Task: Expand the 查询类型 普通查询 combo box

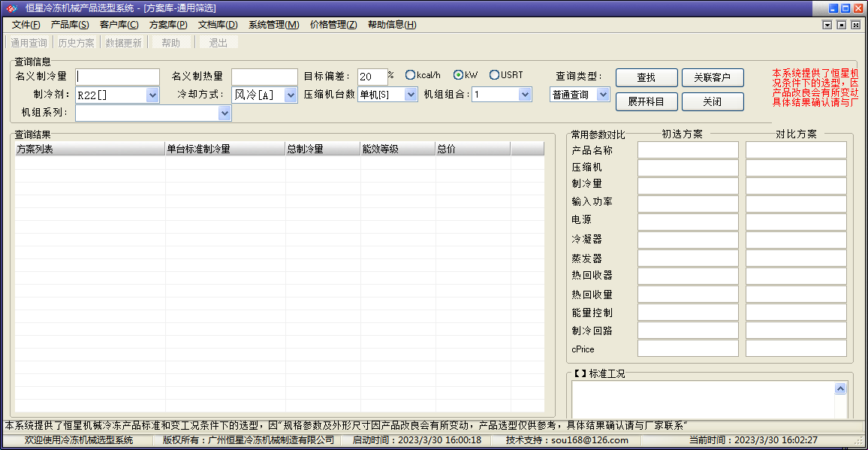Action: 603,95
